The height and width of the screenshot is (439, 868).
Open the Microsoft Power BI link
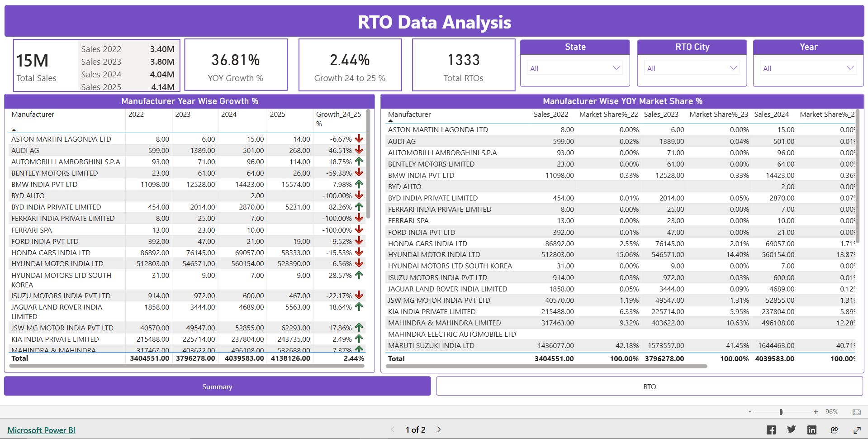pyautogui.click(x=42, y=430)
